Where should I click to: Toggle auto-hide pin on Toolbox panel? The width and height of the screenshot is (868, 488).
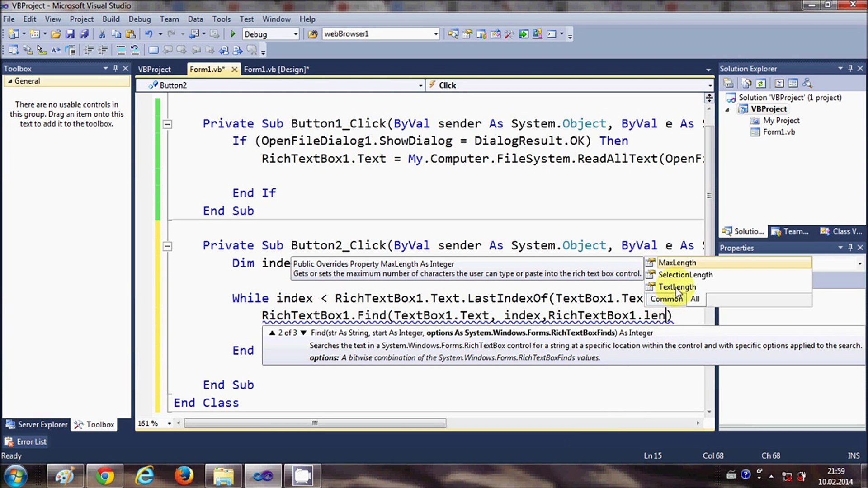click(115, 68)
